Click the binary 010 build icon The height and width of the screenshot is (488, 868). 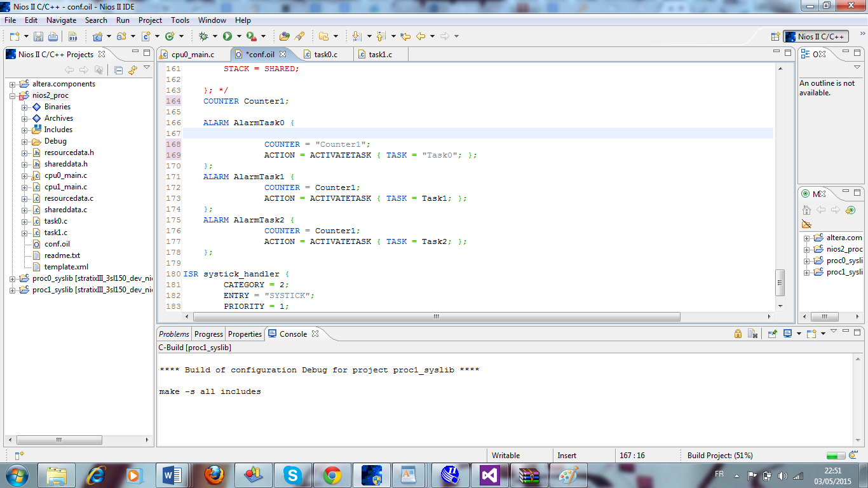tap(72, 36)
